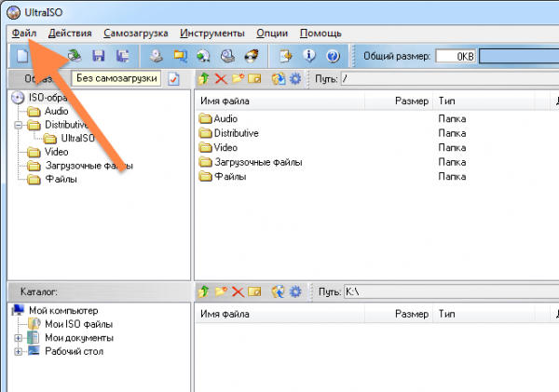This screenshot has height=392, width=559.
Task: Click the document with gold star toolbar icon
Action: (286, 56)
